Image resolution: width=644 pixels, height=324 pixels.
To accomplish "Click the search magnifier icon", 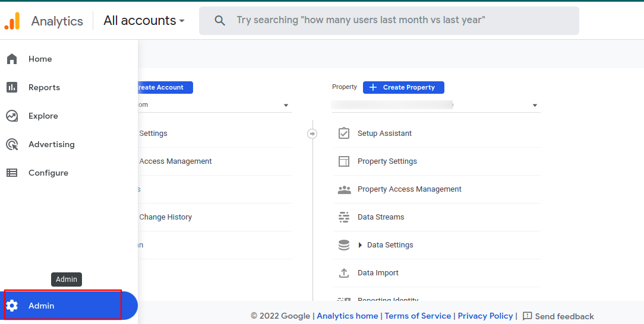I will coord(220,21).
